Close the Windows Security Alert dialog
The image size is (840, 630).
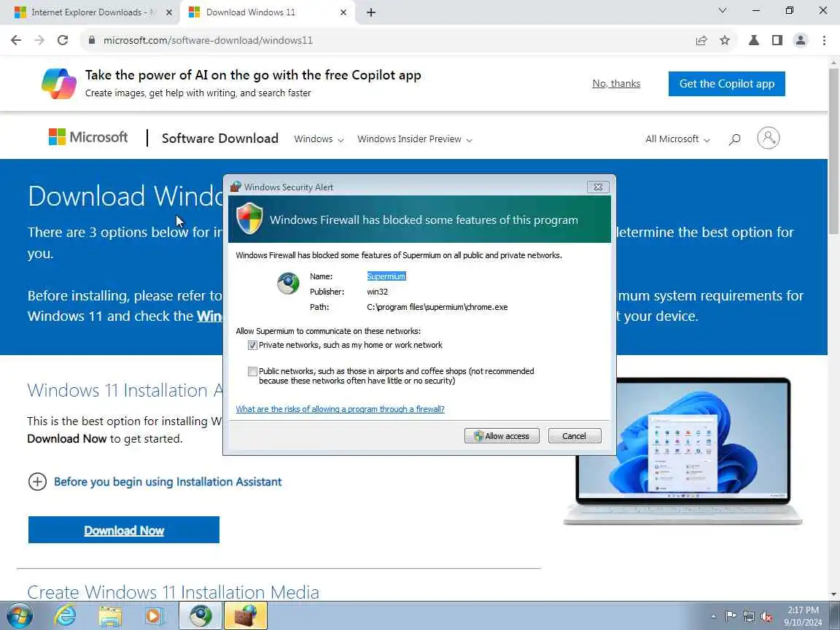coord(598,187)
